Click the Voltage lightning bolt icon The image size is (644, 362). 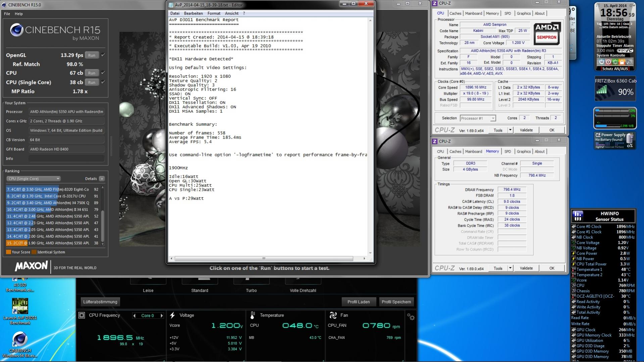[172, 315]
